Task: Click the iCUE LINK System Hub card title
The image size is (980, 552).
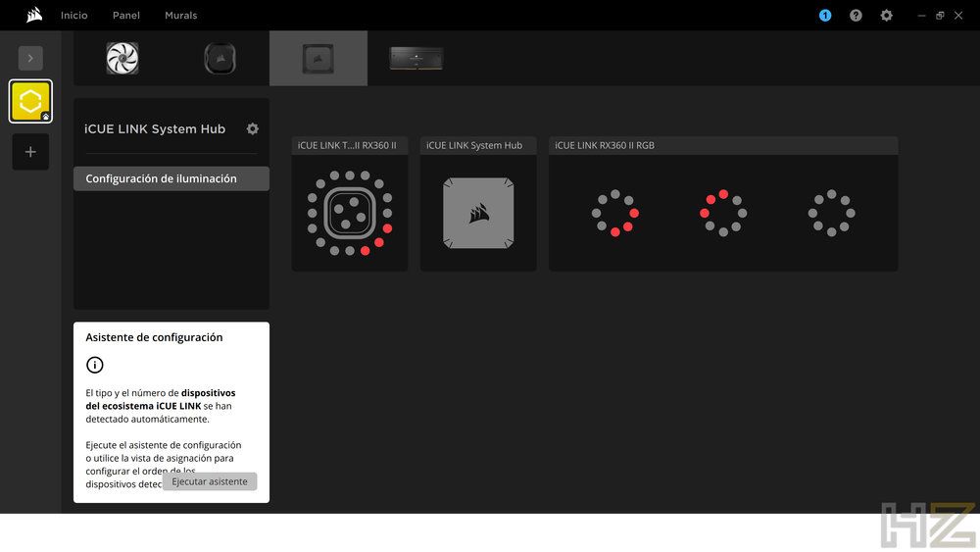Action: [474, 145]
